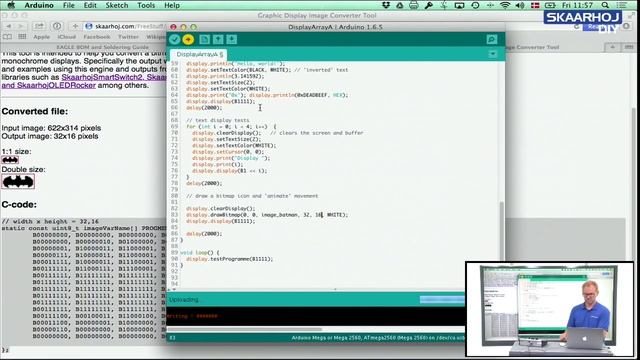Click the 'void loop() {' line in editor
Image resolution: width=640 pixels, height=360 pixels.
(200, 253)
